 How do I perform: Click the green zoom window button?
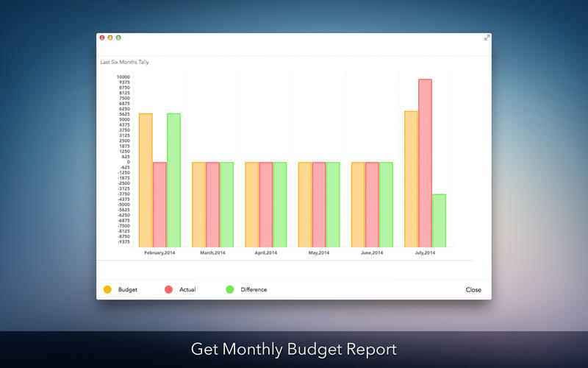pyautogui.click(x=118, y=38)
